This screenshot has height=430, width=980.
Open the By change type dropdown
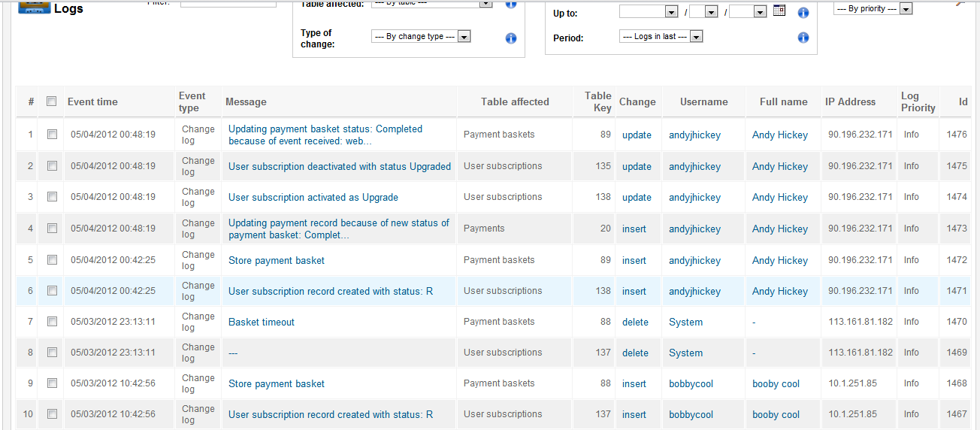click(x=421, y=36)
